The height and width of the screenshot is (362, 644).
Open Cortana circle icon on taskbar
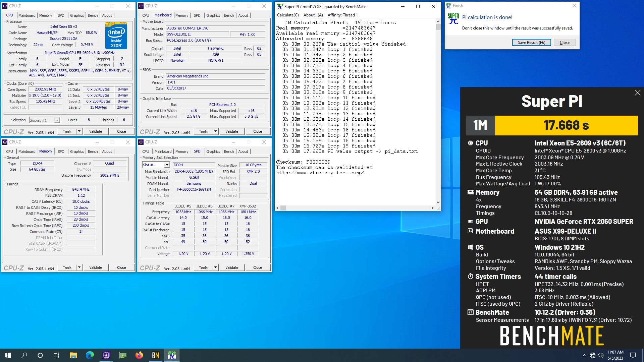tap(40, 355)
